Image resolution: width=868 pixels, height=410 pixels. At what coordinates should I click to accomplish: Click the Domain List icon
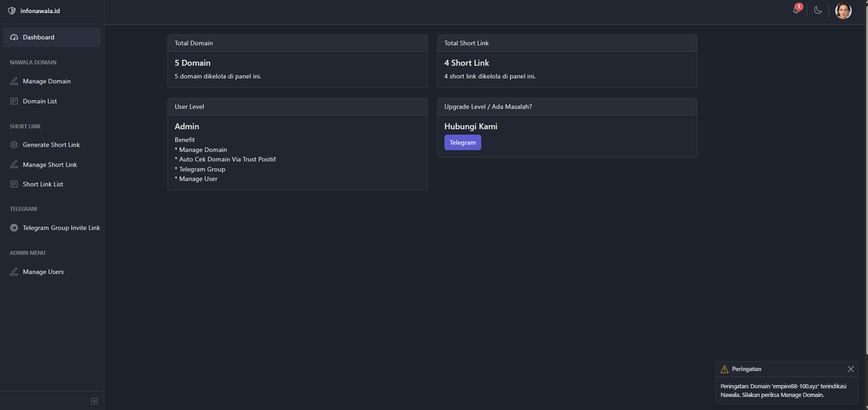click(14, 101)
